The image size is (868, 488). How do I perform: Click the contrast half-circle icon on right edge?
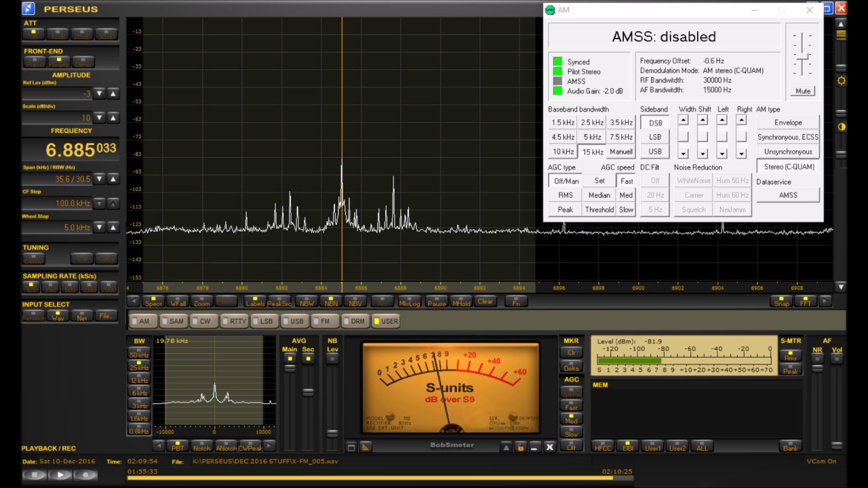pos(842,127)
